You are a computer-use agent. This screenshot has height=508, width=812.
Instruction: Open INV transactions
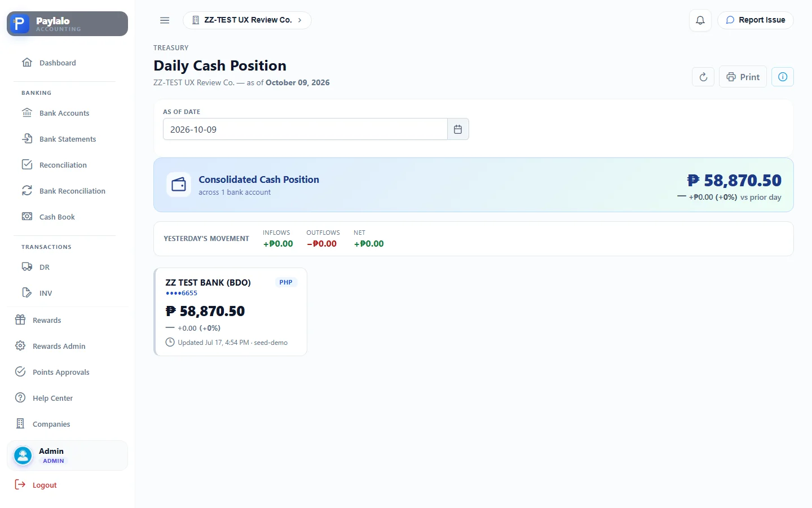click(x=67, y=293)
